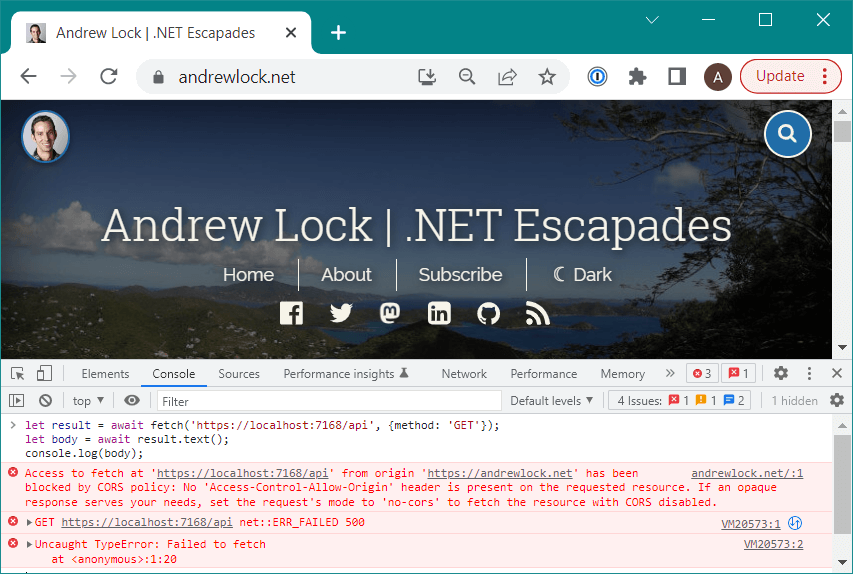Image resolution: width=853 pixels, height=574 pixels.
Task: Go back using the browser back arrow
Action: click(28, 76)
